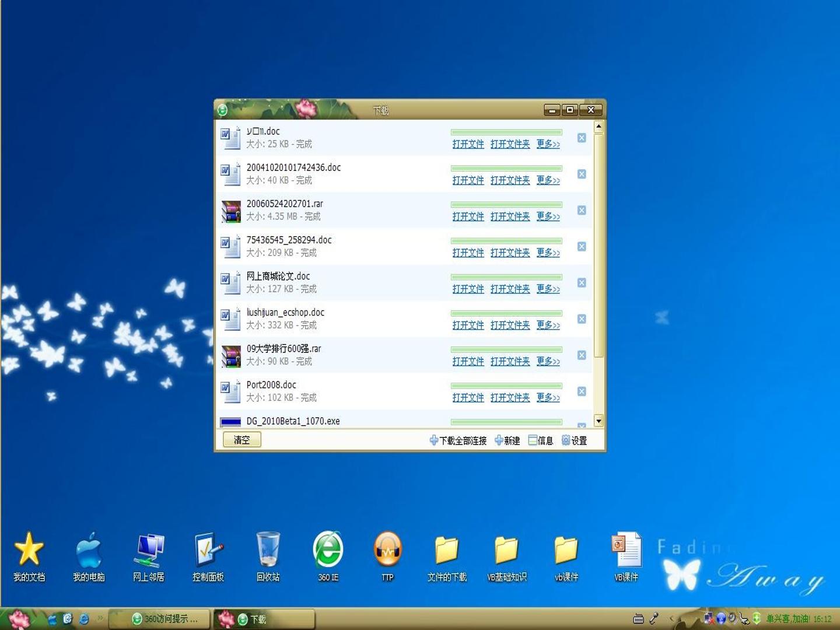Screen dimensions: 840x630
Task: Open the 我的文档 star icon
Action: click(29, 556)
